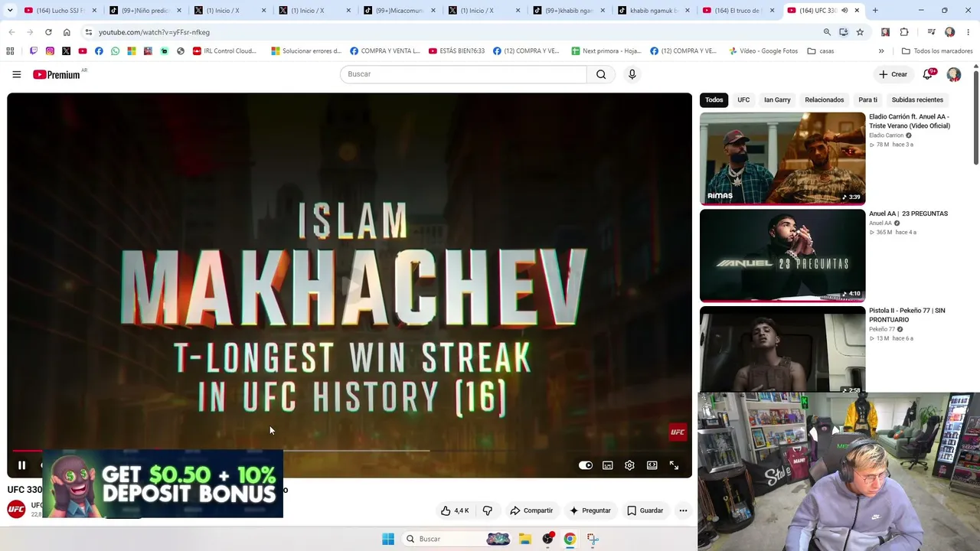Open the Snipping Tool taskbar icon
The width and height of the screenshot is (980, 551).
pos(593,539)
